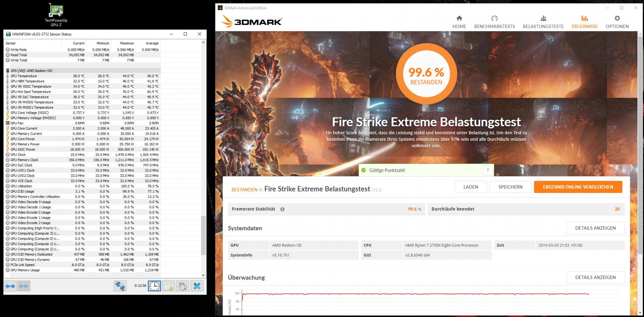Click GPU Fan sensor icon in HWiNFO
Image resolution: width=644 pixels, height=317 pixels.
[8, 123]
